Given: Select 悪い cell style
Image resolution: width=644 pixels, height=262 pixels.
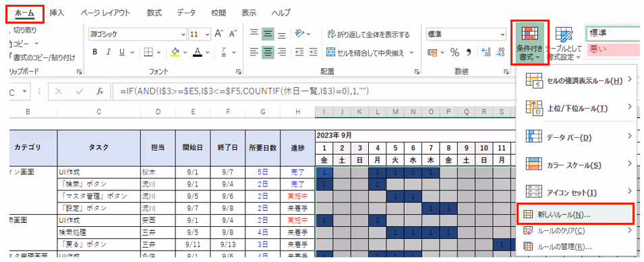Looking at the screenshot, I should (614, 49).
